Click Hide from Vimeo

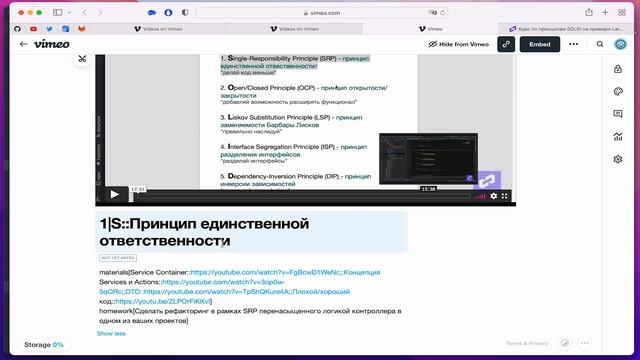(x=458, y=44)
